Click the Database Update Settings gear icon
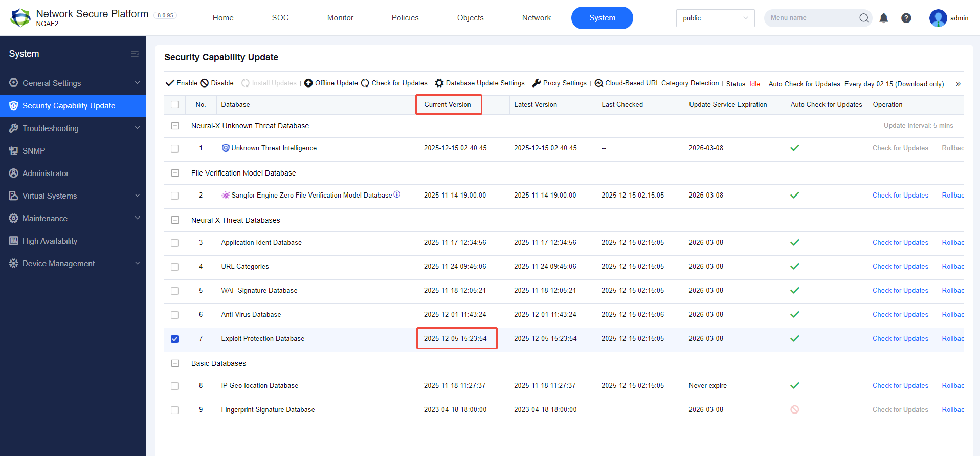Screen dimensions: 980x456 tap(439, 83)
